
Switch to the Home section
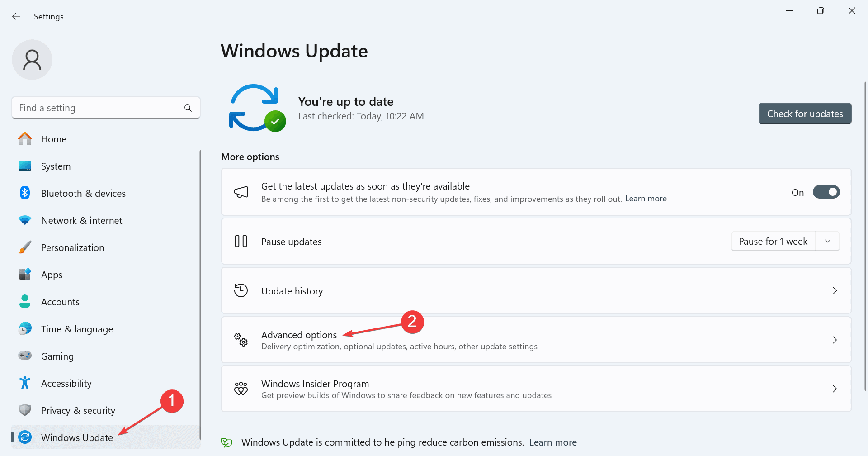click(x=54, y=139)
